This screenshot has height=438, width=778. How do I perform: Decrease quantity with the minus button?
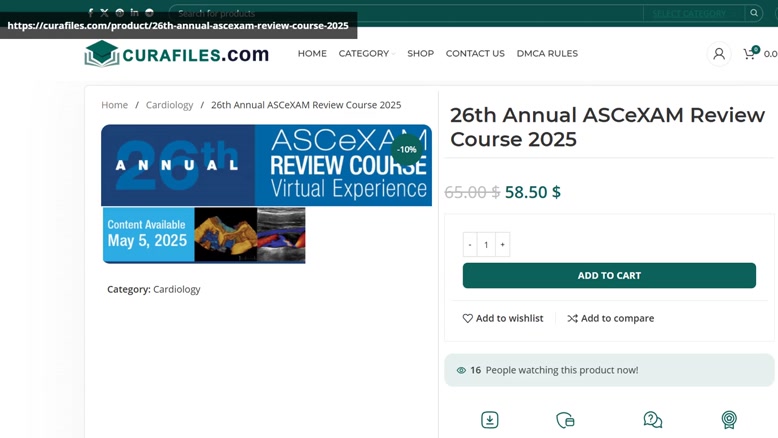pyautogui.click(x=470, y=245)
